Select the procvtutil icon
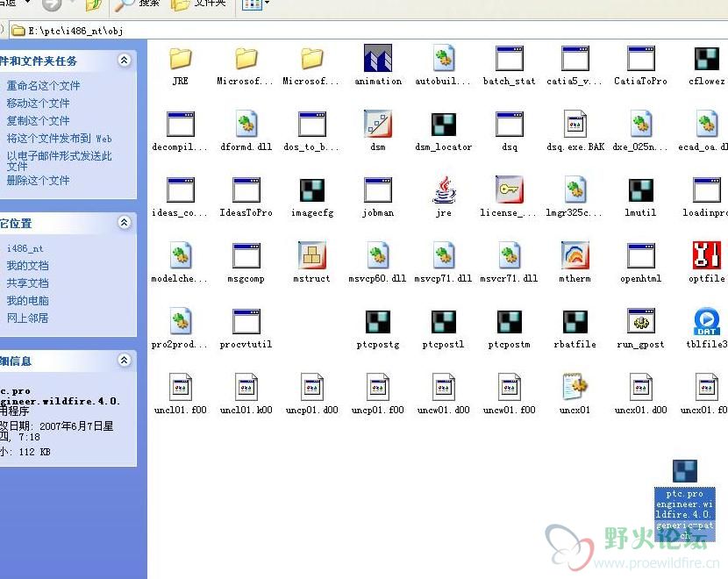Image resolution: width=728 pixels, height=579 pixels. (246, 321)
